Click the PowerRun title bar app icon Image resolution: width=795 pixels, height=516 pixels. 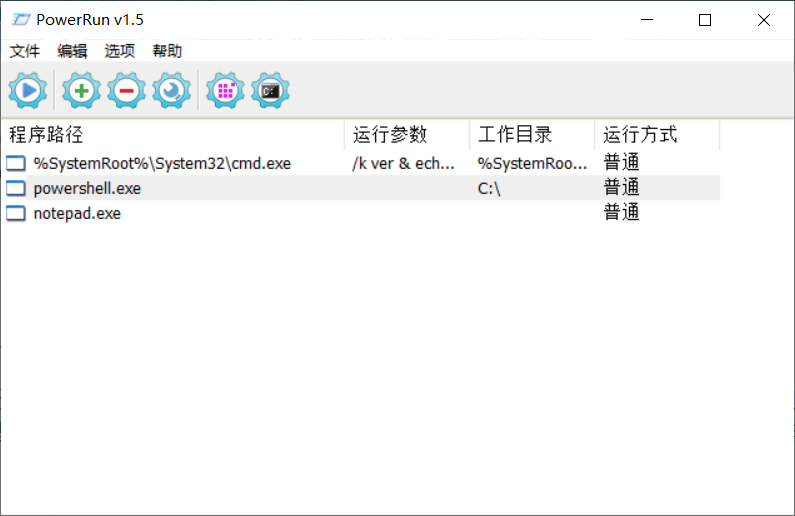point(19,20)
